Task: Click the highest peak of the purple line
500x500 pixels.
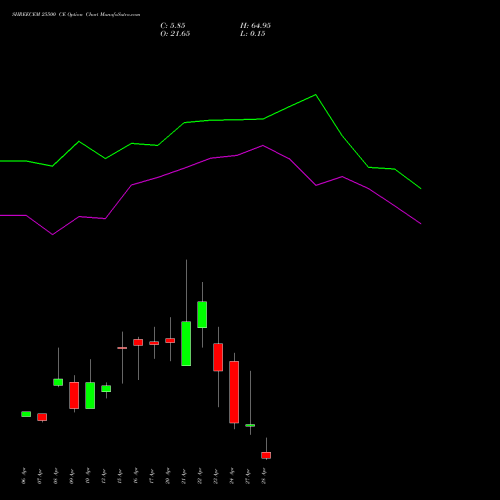Action: pyautogui.click(x=263, y=145)
